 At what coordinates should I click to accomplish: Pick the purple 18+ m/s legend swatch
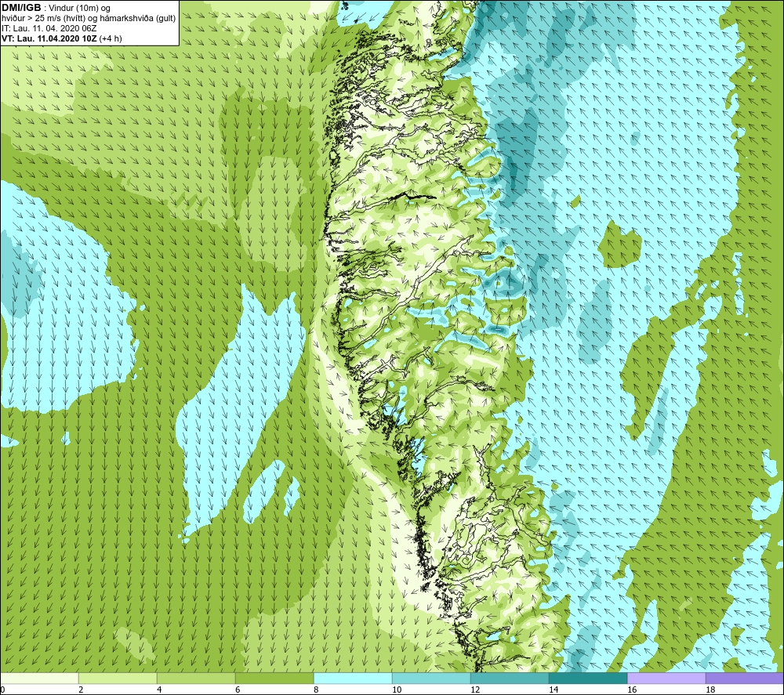(x=745, y=678)
